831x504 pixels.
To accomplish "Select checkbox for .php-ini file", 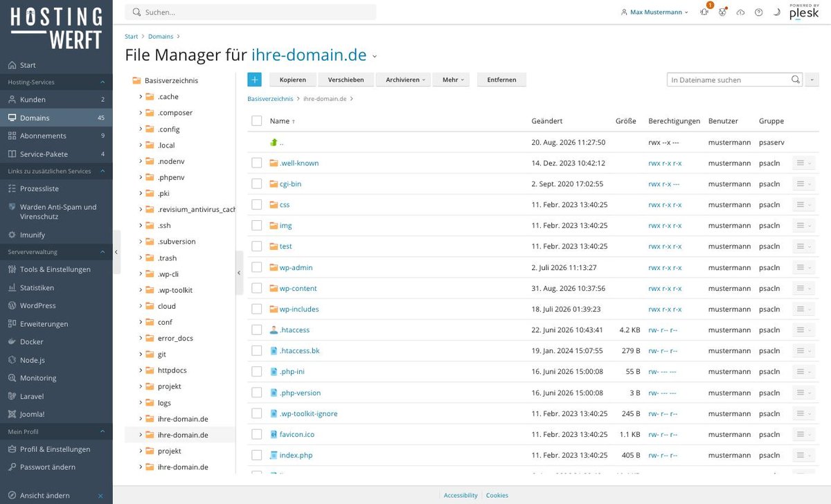I will [256, 372].
